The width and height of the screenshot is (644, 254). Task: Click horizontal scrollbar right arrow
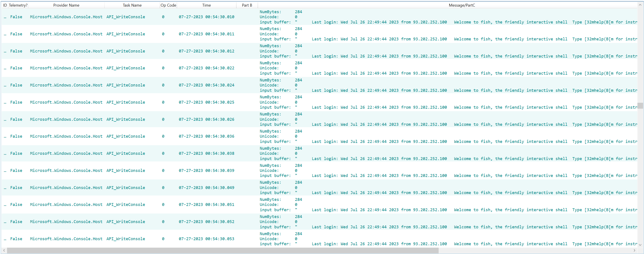point(635,250)
